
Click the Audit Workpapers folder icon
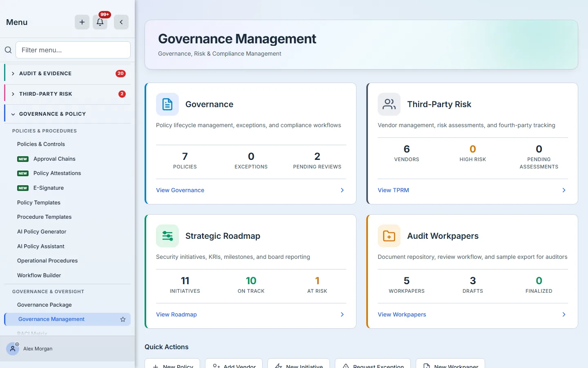click(389, 236)
